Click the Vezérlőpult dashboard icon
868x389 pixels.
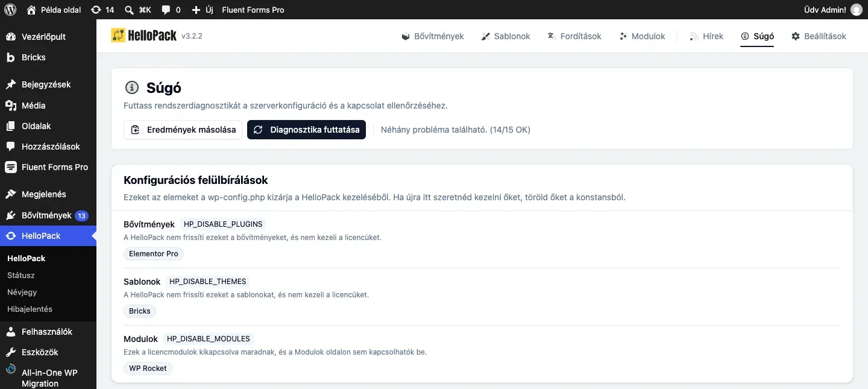pos(11,37)
